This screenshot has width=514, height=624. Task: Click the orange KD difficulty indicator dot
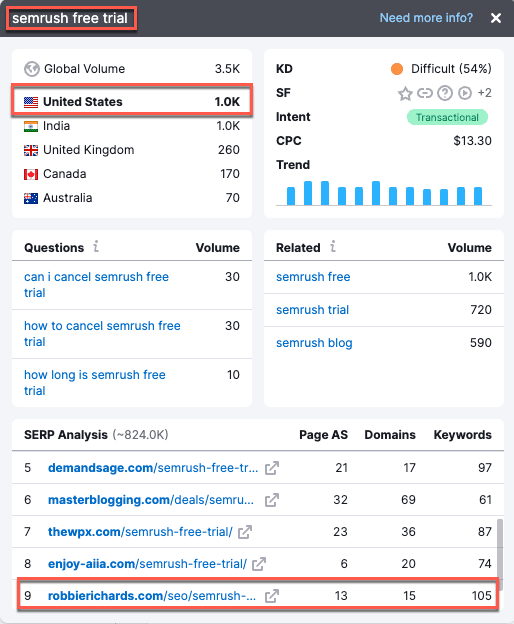(x=397, y=69)
